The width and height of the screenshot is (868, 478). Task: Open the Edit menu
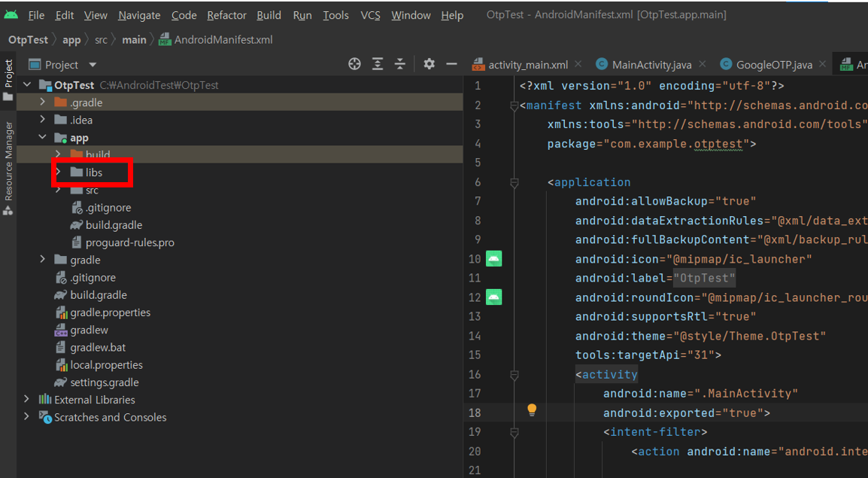[x=64, y=16]
